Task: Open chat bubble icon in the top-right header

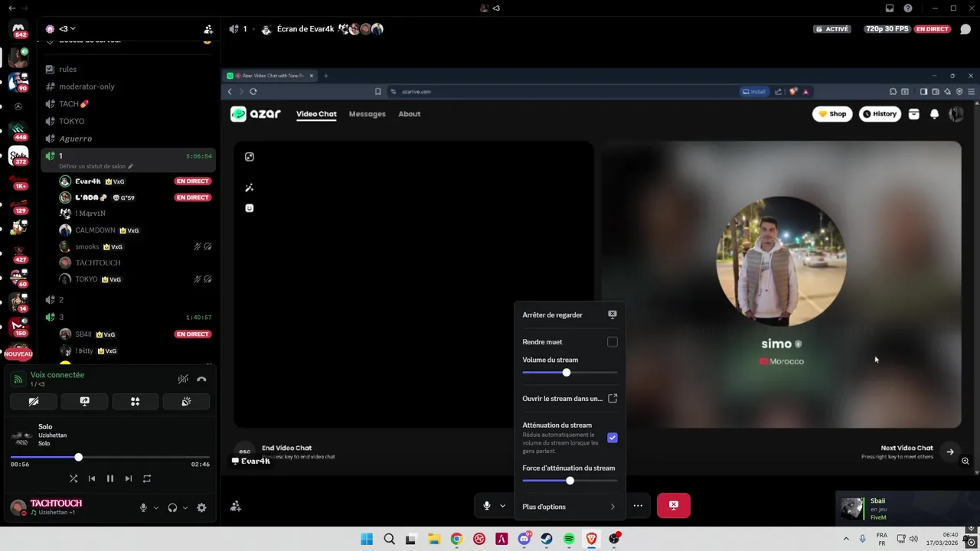Action: 965,29
